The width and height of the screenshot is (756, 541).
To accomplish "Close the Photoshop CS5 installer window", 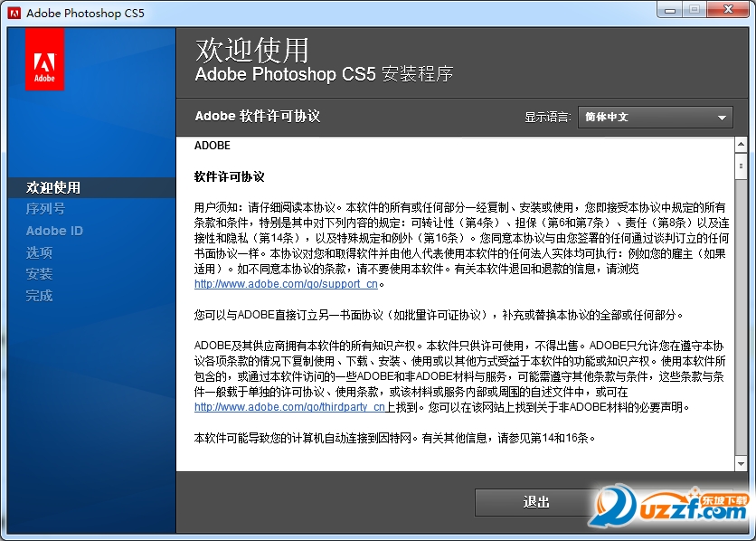I will [x=728, y=10].
